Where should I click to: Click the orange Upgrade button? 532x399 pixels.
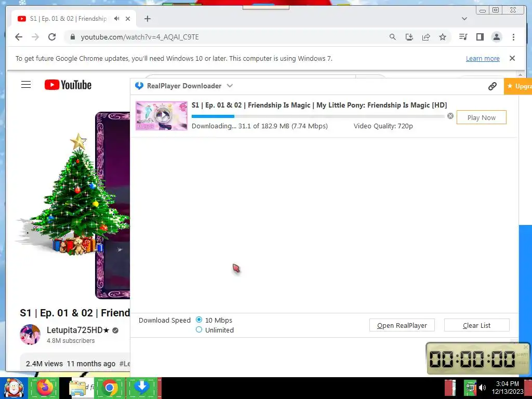518,86
